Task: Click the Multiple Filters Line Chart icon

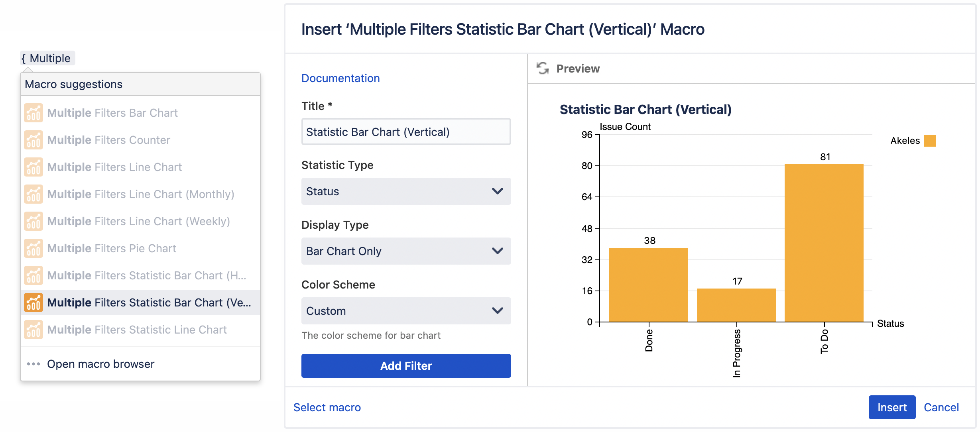Action: (33, 167)
